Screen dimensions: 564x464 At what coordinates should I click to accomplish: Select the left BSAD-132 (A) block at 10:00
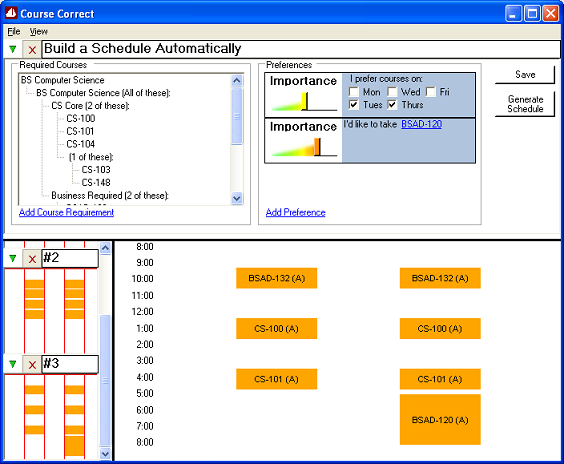coord(276,278)
